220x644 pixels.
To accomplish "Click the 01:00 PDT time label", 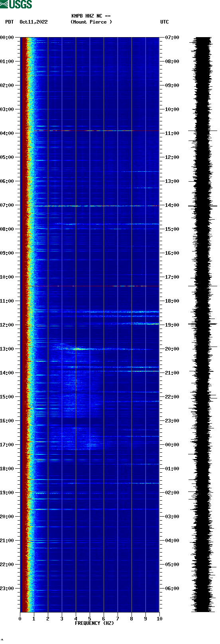I will click(x=7, y=61).
